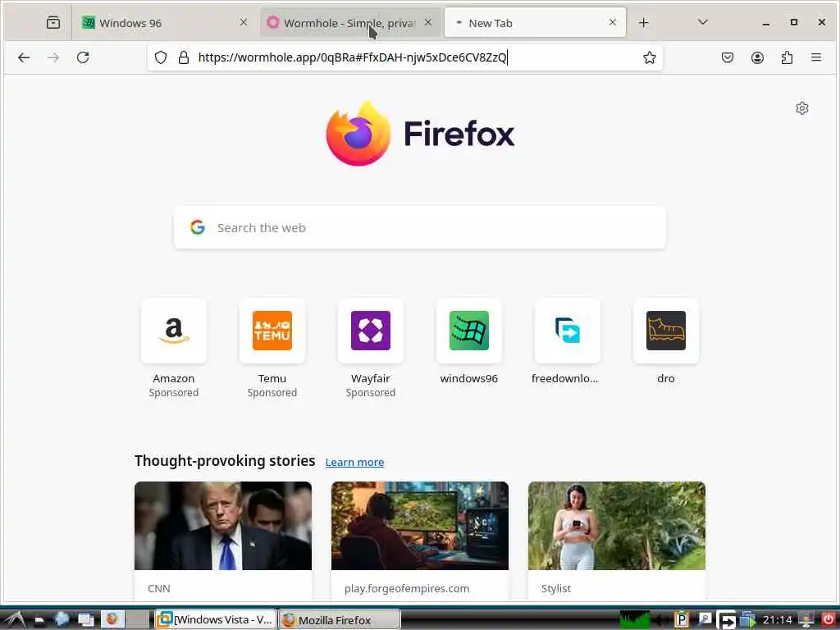Open the dro shortcut tile
The width and height of the screenshot is (840, 630).
coord(666,342)
